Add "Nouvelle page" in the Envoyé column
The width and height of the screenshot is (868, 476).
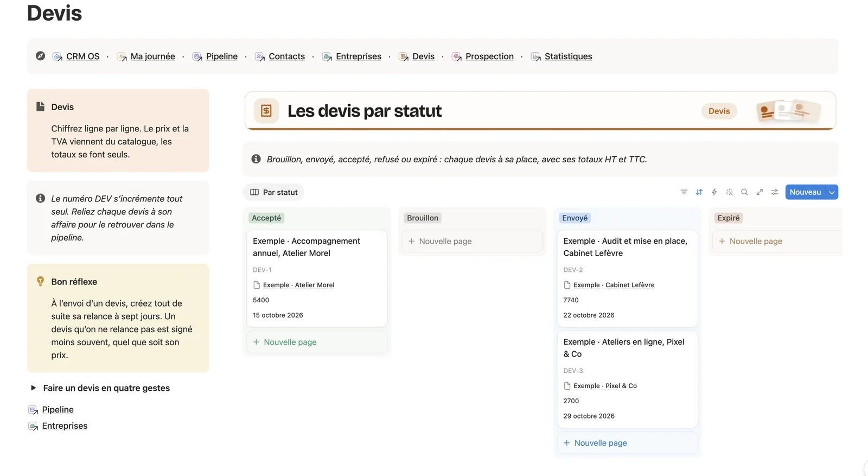coord(627,443)
